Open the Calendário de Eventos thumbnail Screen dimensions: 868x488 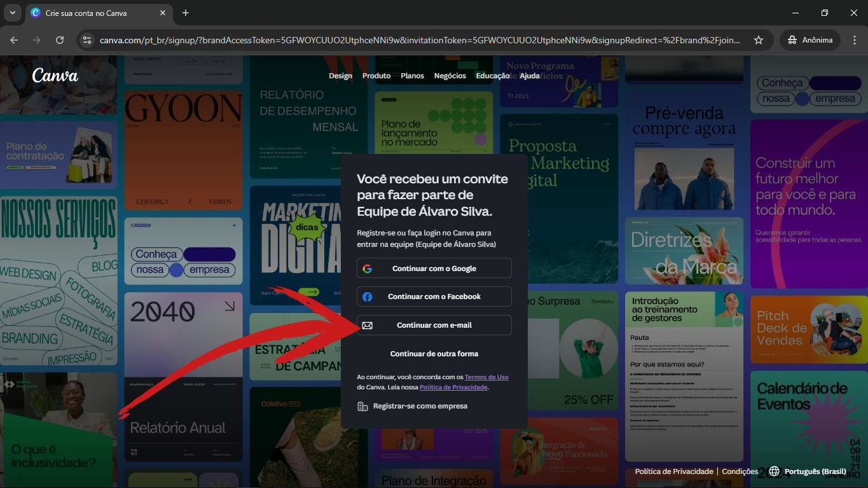click(809, 428)
